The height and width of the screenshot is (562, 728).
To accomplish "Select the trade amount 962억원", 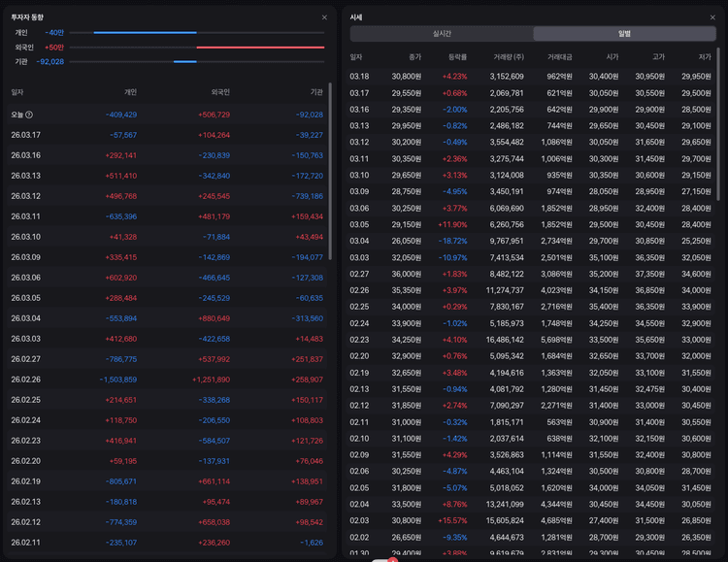I will pyautogui.click(x=559, y=77).
